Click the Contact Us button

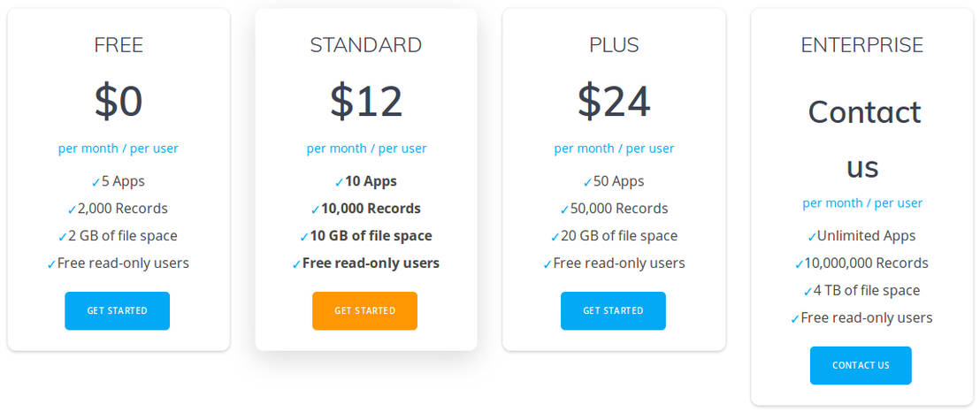click(x=861, y=365)
